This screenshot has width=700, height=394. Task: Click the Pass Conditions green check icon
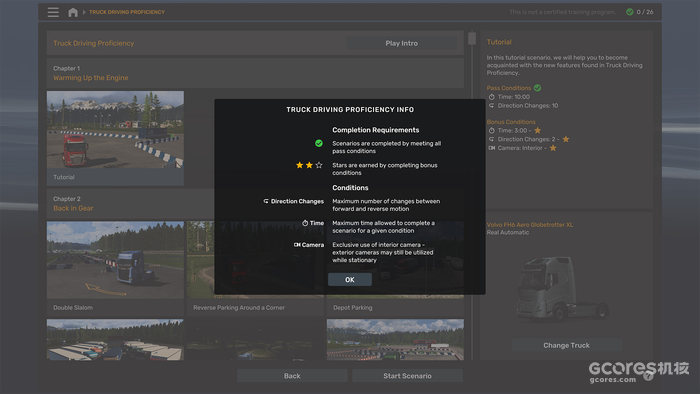pyautogui.click(x=538, y=88)
